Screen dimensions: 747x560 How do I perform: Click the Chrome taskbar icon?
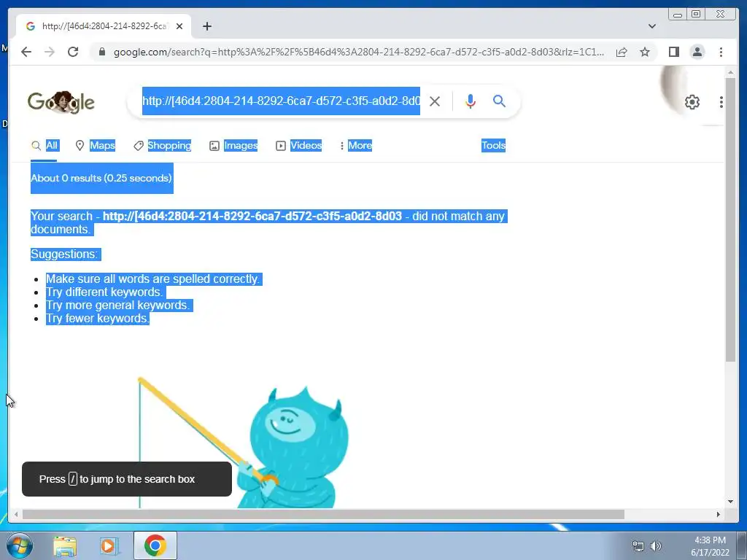click(x=155, y=545)
